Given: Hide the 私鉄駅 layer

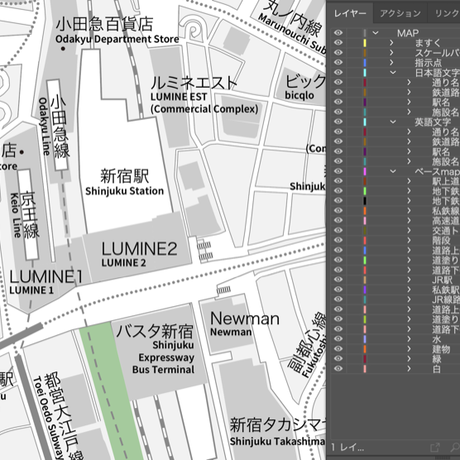Looking at the screenshot, I should pos(338,289).
